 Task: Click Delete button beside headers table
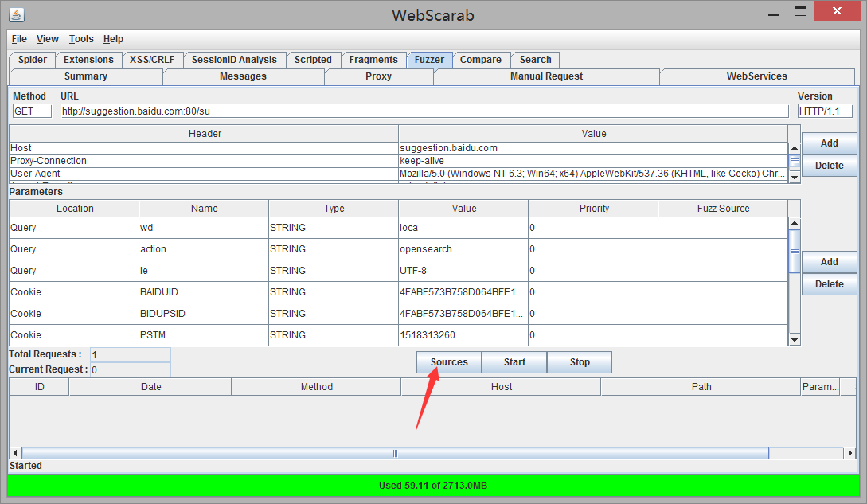click(x=830, y=166)
